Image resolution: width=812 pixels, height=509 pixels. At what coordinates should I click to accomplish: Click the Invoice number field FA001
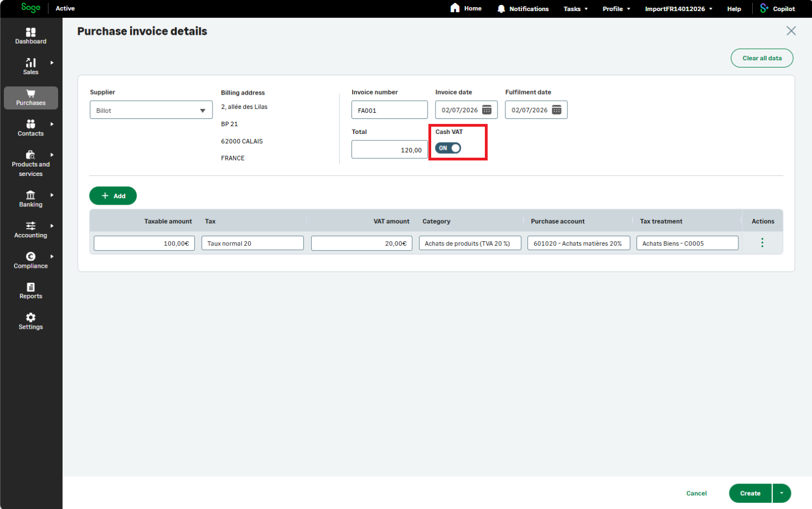[x=390, y=110]
